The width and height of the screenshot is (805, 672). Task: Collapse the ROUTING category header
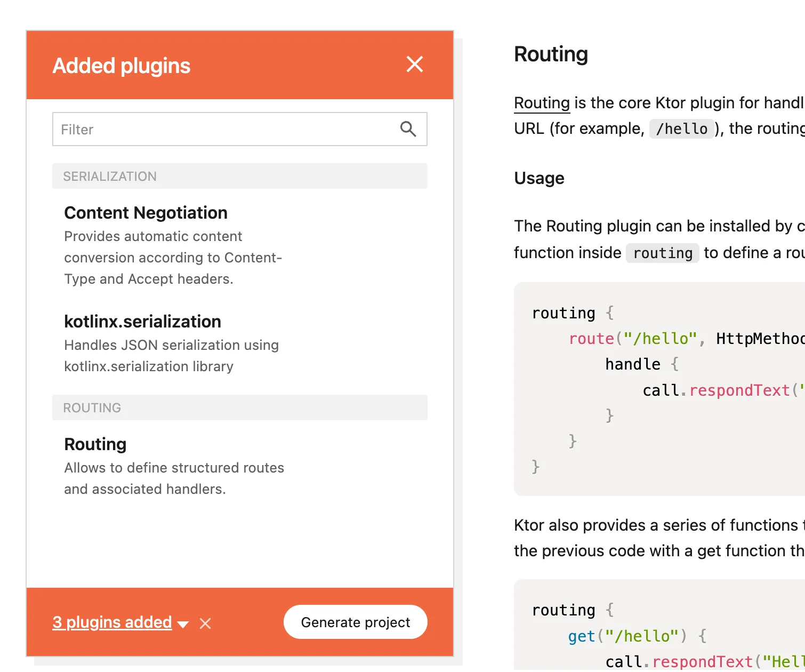pos(239,408)
